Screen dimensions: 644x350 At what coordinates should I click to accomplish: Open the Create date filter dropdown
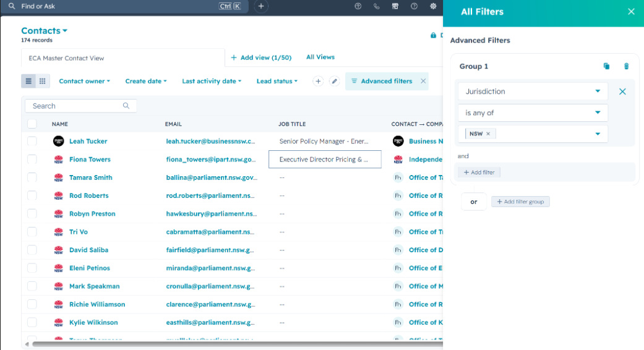tap(146, 81)
